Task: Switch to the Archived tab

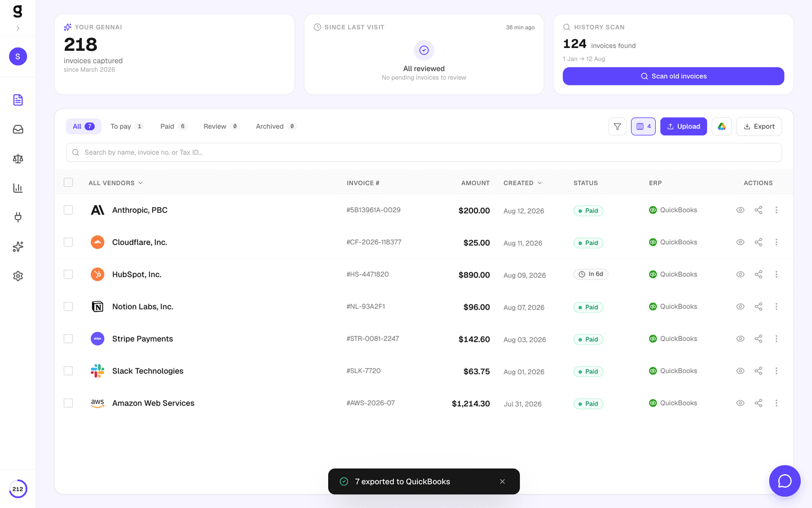Action: [x=276, y=126]
